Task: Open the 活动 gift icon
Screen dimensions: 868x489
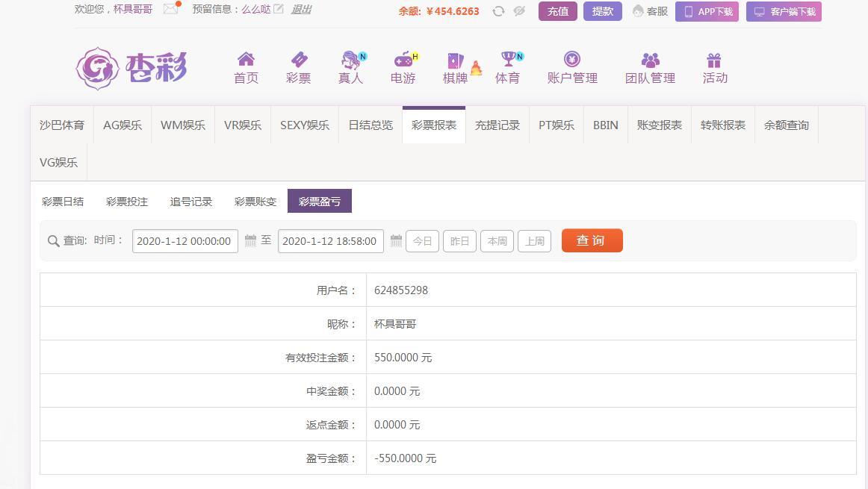Action: [x=714, y=60]
